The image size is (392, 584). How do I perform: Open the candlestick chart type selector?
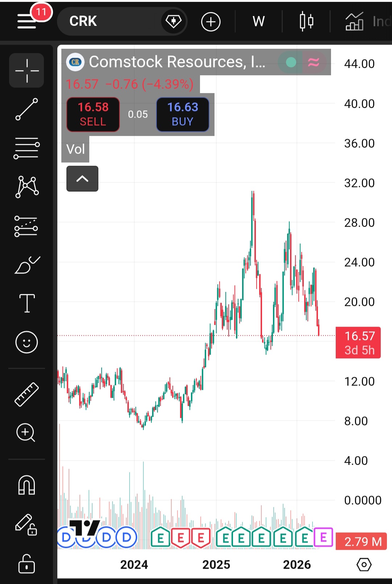[x=306, y=21]
